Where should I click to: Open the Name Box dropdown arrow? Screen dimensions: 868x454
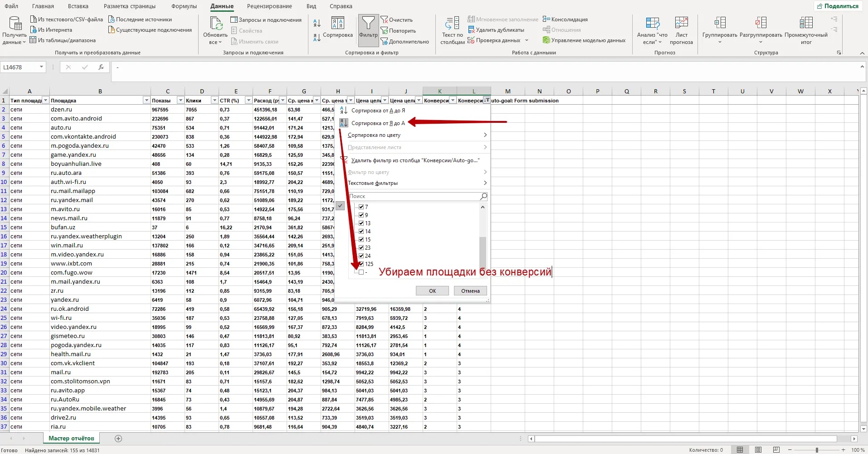point(41,67)
